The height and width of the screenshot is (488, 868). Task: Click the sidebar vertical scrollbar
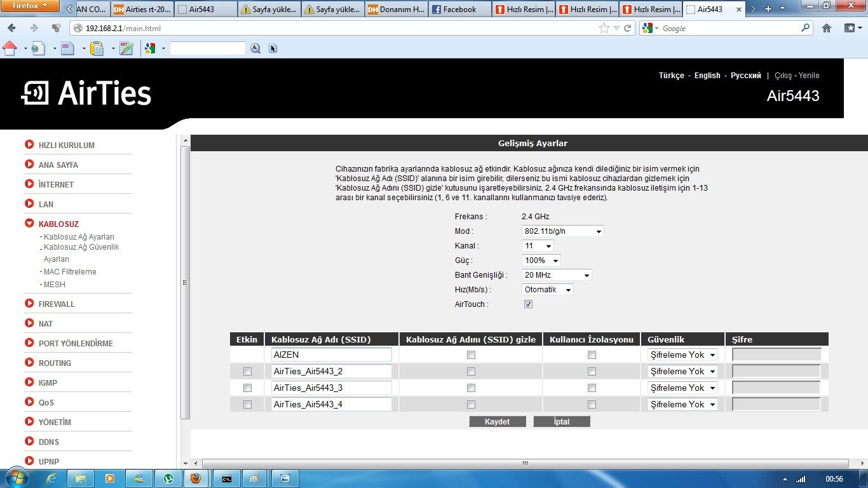[x=186, y=282]
